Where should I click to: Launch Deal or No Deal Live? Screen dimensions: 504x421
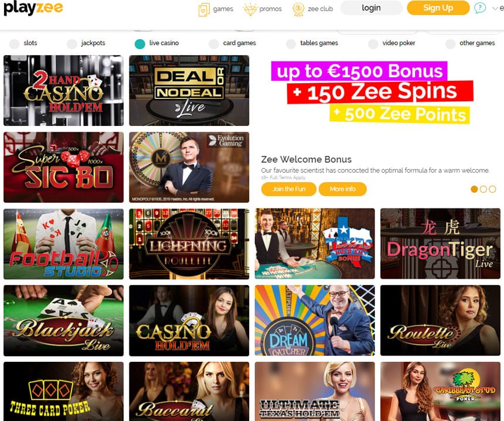tap(189, 90)
